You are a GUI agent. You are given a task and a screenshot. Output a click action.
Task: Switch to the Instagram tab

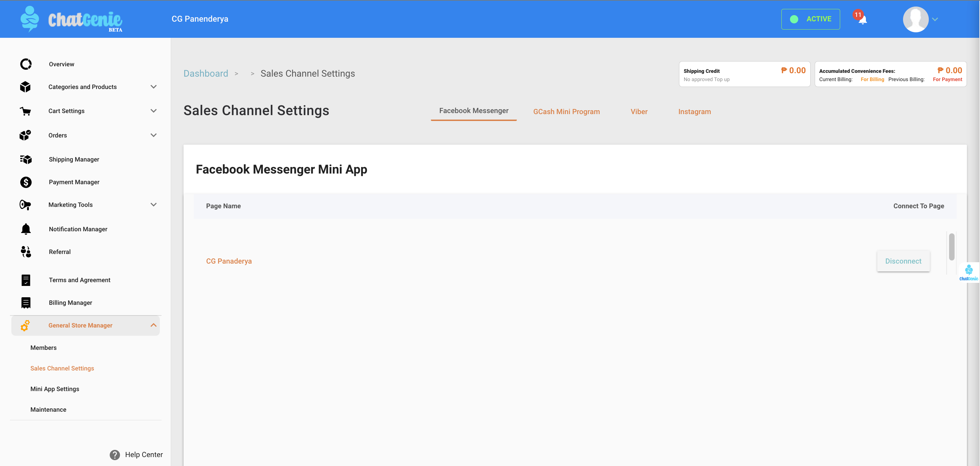(695, 111)
